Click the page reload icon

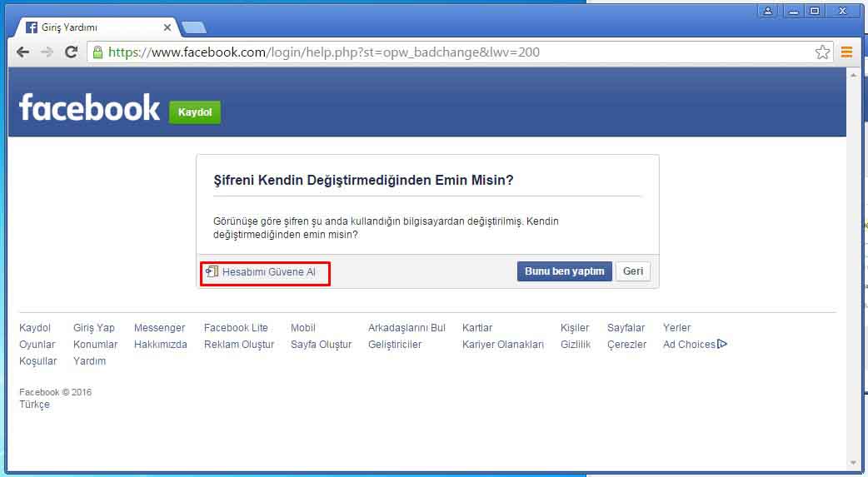(72, 52)
